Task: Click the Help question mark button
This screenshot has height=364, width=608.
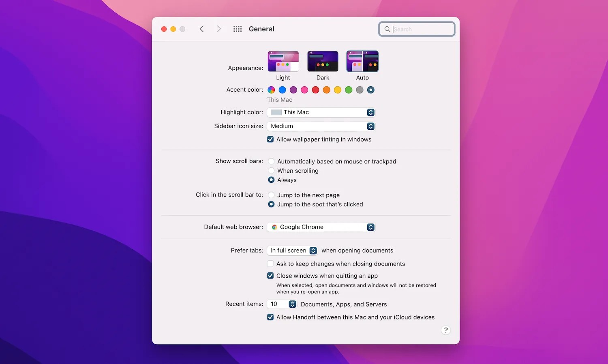Action: [446, 330]
